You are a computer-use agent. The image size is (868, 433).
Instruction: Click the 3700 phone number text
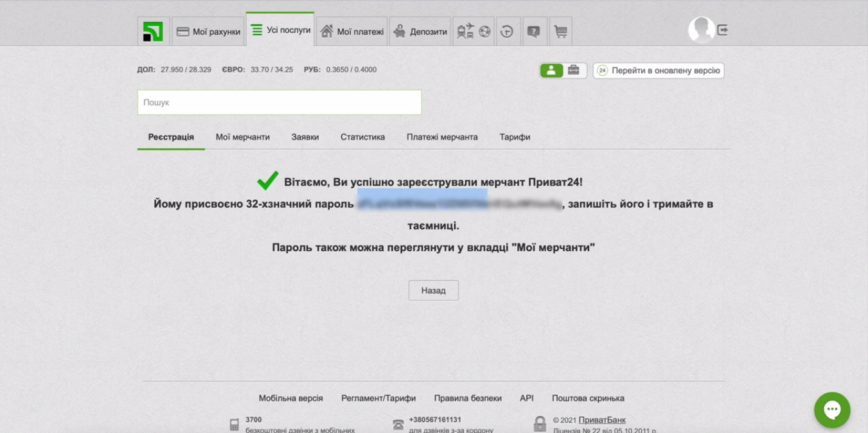pyautogui.click(x=253, y=420)
